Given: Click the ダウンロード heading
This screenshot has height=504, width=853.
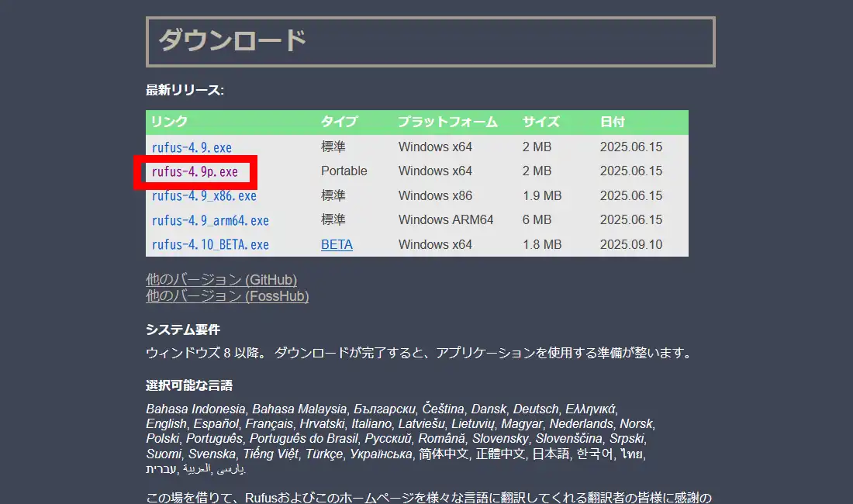Looking at the screenshot, I should point(233,41).
